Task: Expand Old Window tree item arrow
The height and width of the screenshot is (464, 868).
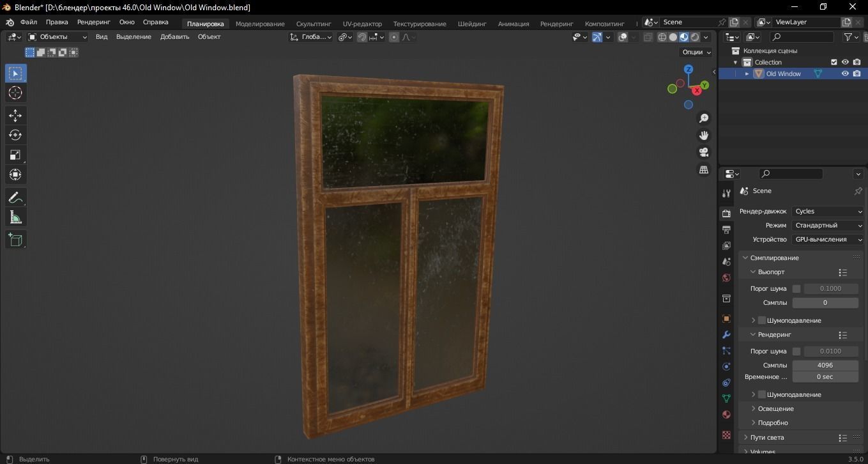Action: pos(747,73)
